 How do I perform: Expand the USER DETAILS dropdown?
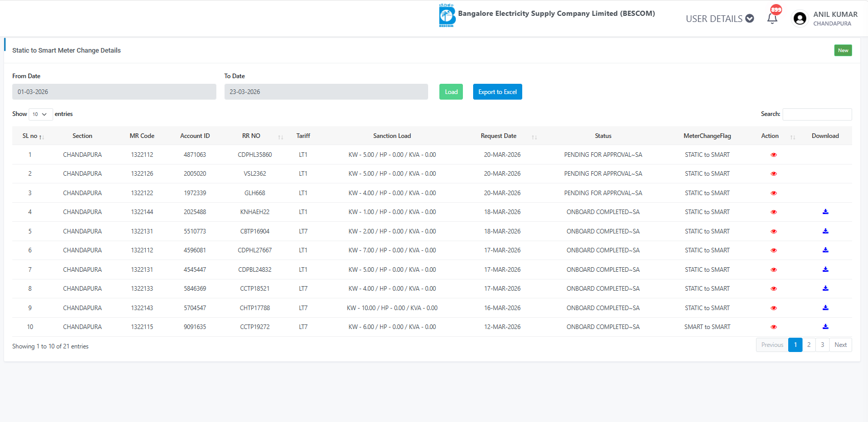(x=720, y=19)
